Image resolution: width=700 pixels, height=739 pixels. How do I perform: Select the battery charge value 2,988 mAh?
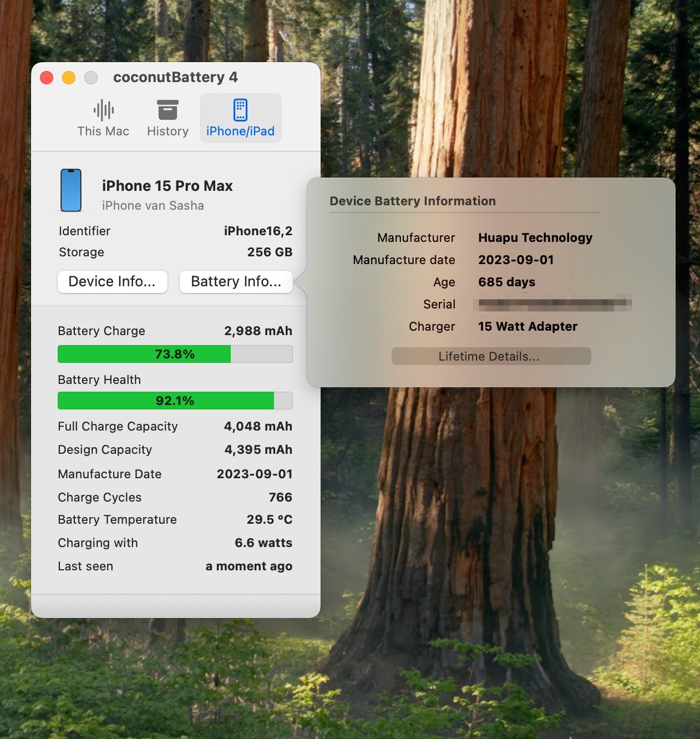coord(258,331)
